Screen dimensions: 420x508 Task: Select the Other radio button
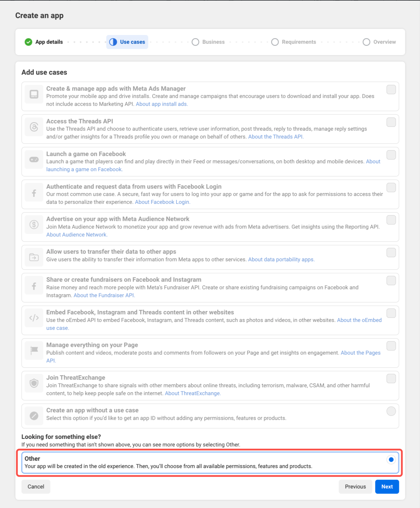pyautogui.click(x=391, y=460)
